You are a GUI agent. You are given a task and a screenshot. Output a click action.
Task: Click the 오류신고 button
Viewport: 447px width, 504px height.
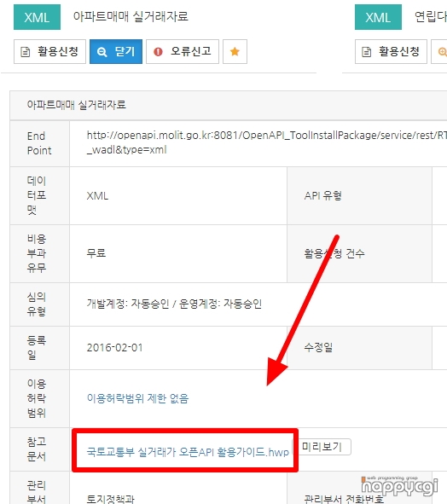183,51
